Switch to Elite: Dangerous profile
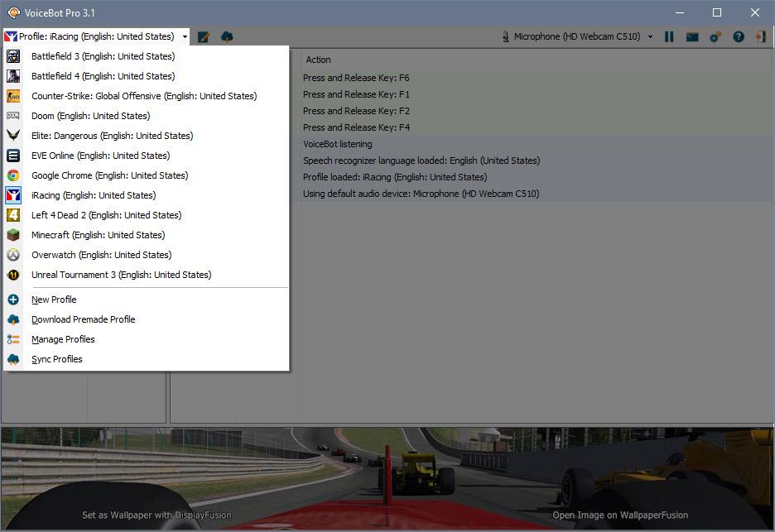 (x=147, y=136)
